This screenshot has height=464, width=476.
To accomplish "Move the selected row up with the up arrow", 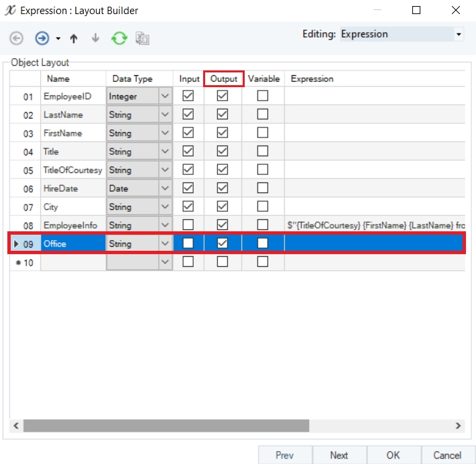I will [74, 39].
